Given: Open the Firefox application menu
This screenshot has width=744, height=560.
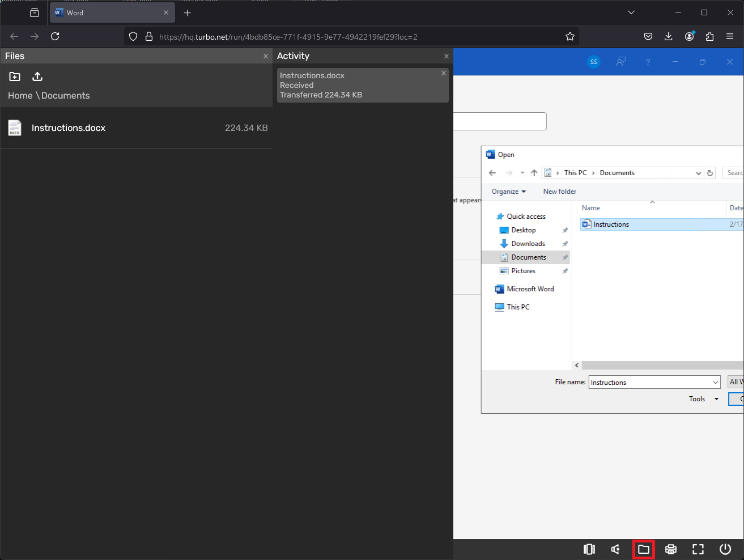Looking at the screenshot, I should (730, 36).
